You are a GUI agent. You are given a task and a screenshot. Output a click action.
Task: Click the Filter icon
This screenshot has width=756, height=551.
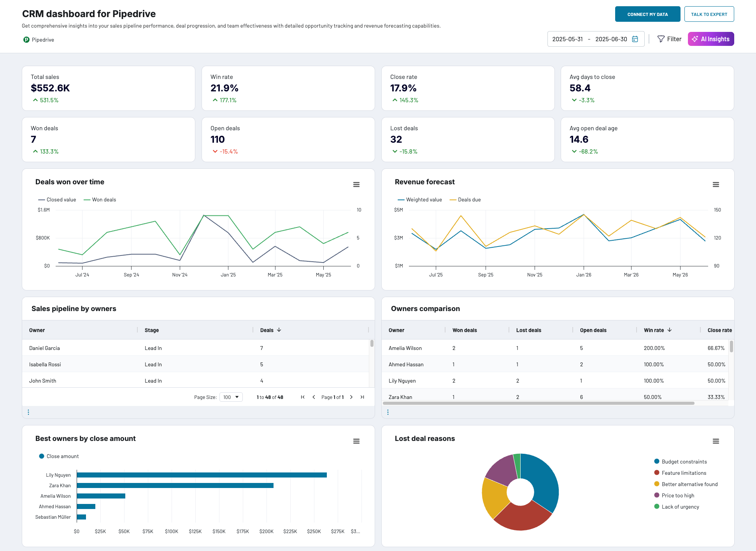[661, 39]
